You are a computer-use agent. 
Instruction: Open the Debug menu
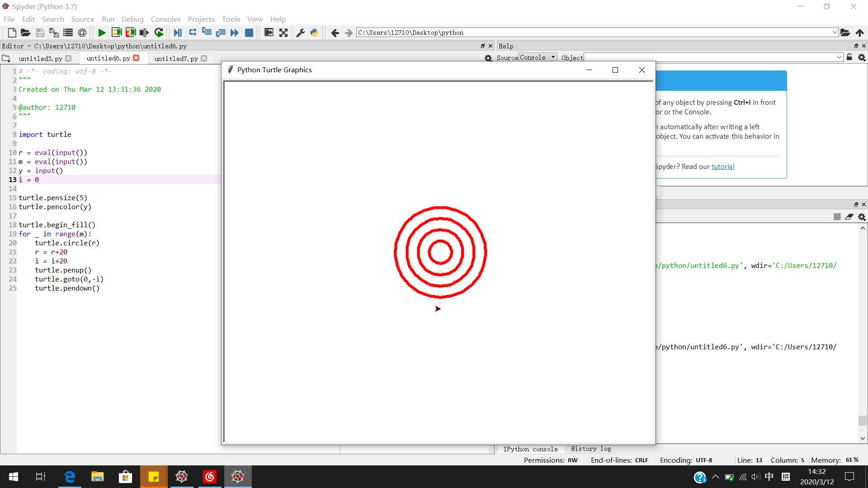click(x=132, y=19)
